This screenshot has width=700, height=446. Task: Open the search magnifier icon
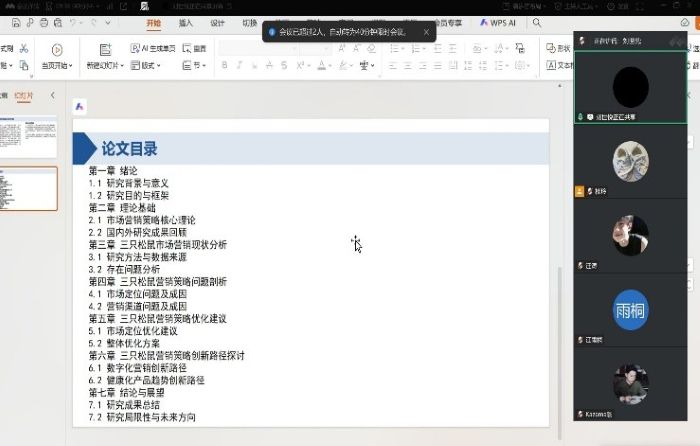click(537, 22)
